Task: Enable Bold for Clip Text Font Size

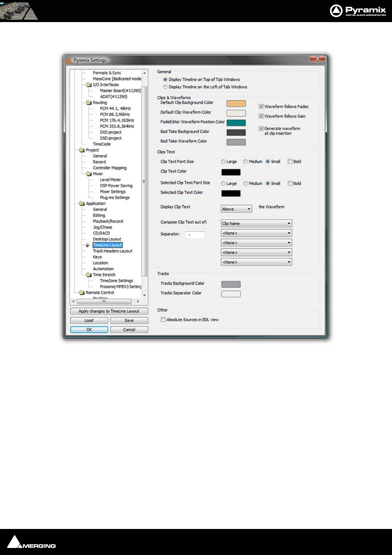Action: click(x=290, y=161)
